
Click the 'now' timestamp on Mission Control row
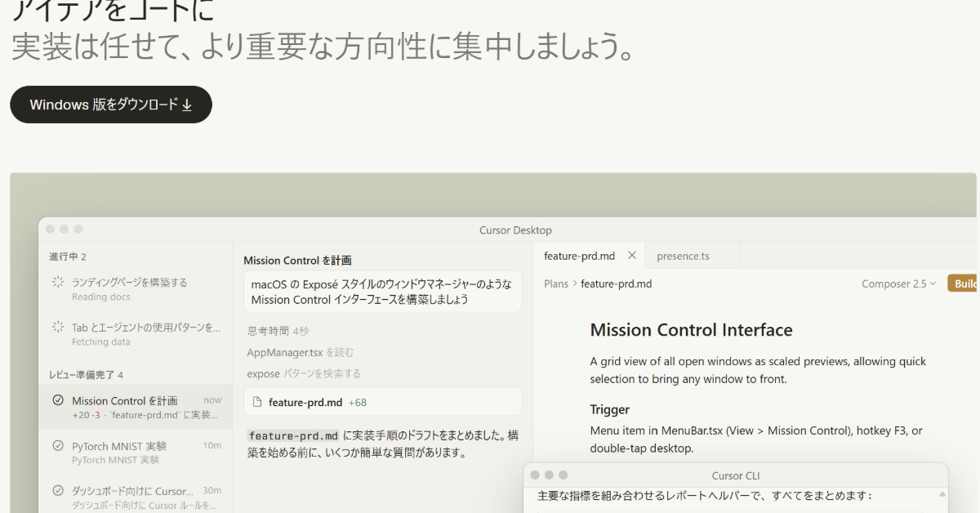coord(212,400)
